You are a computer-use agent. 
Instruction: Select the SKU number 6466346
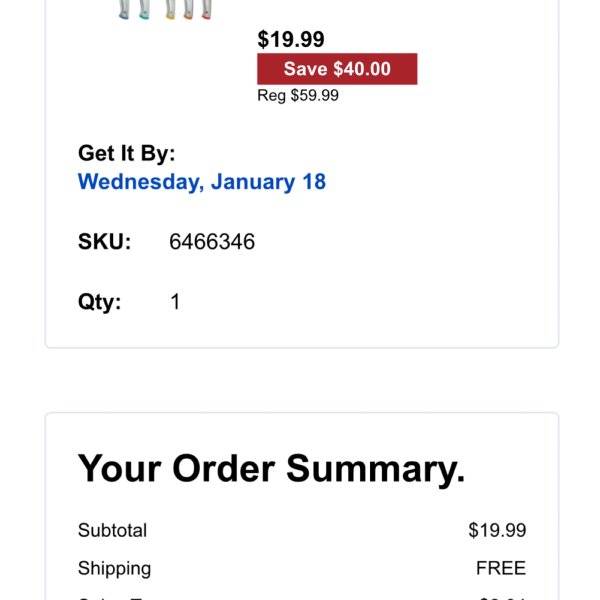212,241
